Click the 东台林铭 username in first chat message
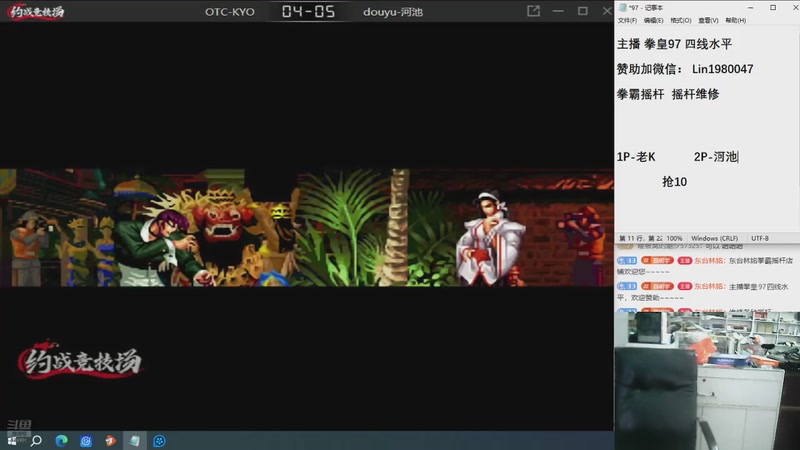 (709, 261)
